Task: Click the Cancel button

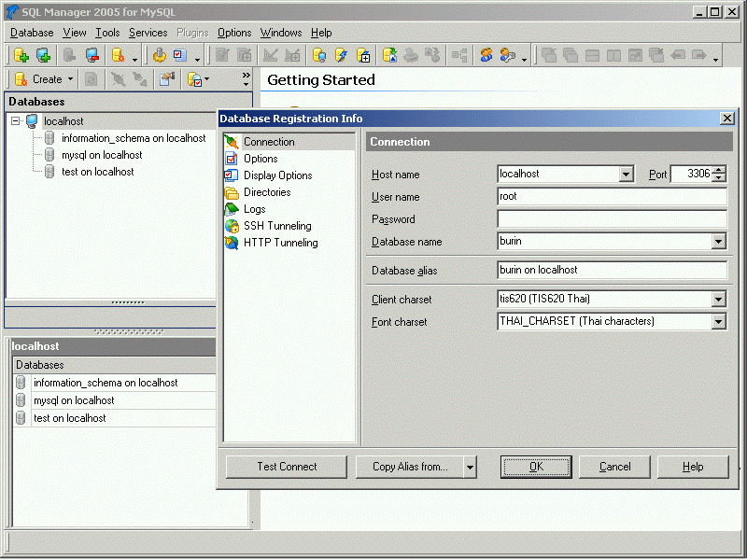Action: click(x=614, y=467)
